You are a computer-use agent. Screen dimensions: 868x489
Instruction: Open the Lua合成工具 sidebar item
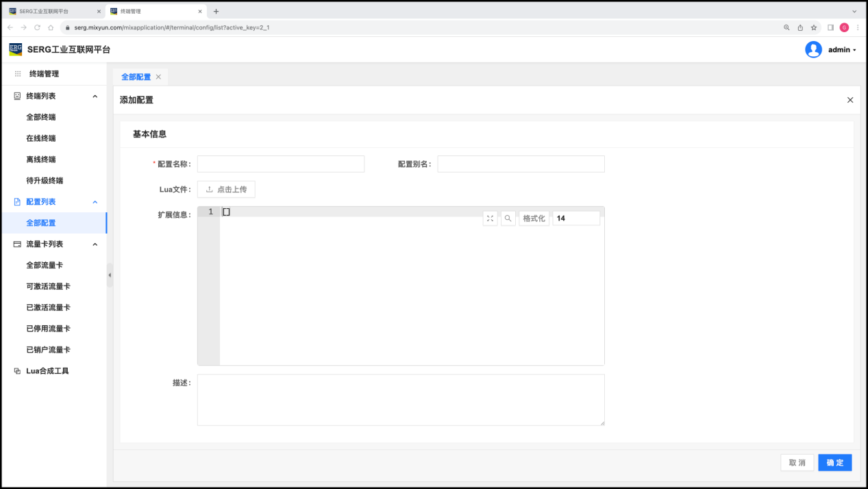pyautogui.click(x=47, y=371)
